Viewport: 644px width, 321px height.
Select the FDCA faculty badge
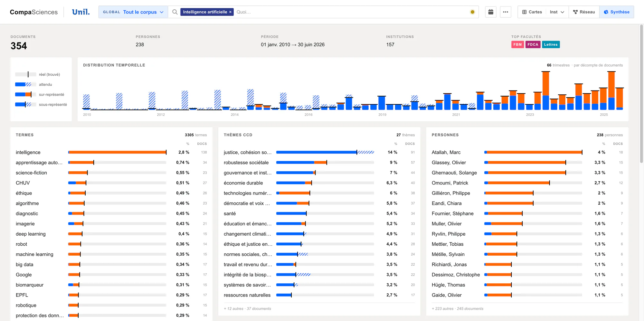(x=533, y=44)
